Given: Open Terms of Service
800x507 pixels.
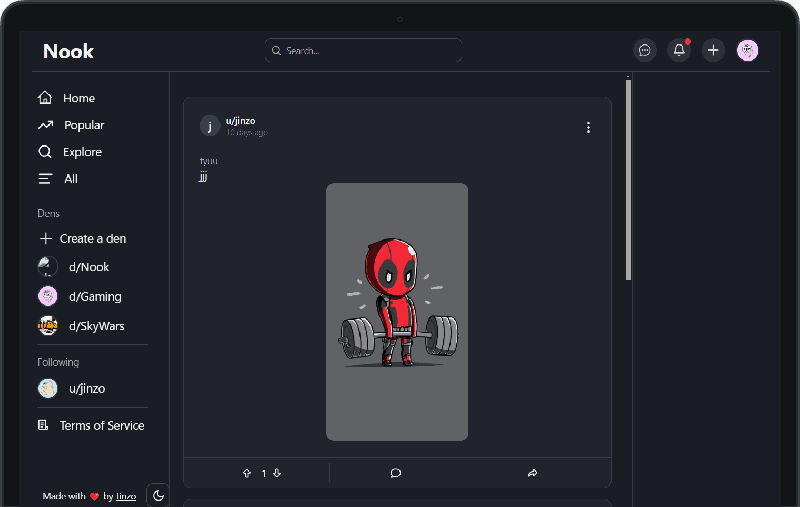Looking at the screenshot, I should (102, 425).
